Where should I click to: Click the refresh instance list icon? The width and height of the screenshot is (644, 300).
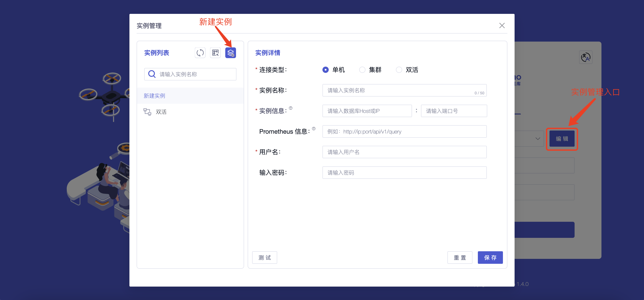[x=200, y=53]
